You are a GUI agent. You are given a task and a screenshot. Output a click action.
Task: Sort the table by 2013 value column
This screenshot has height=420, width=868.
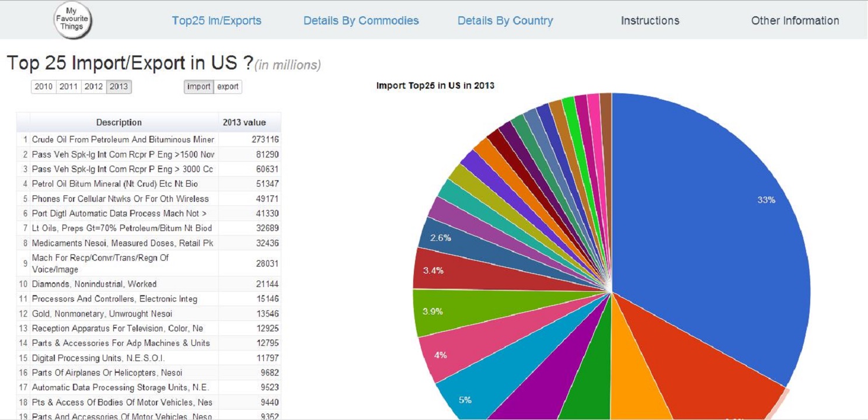(250, 123)
